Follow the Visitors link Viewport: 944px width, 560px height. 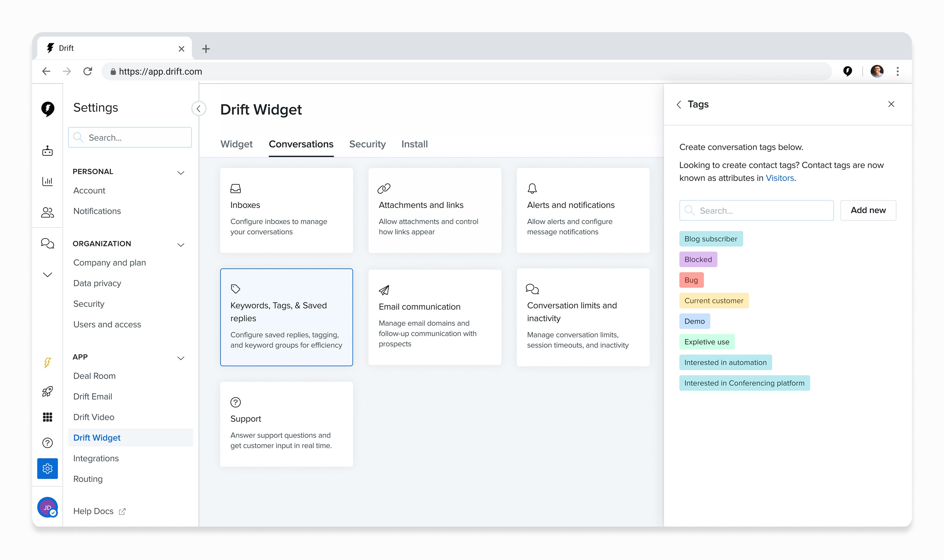pyautogui.click(x=780, y=178)
